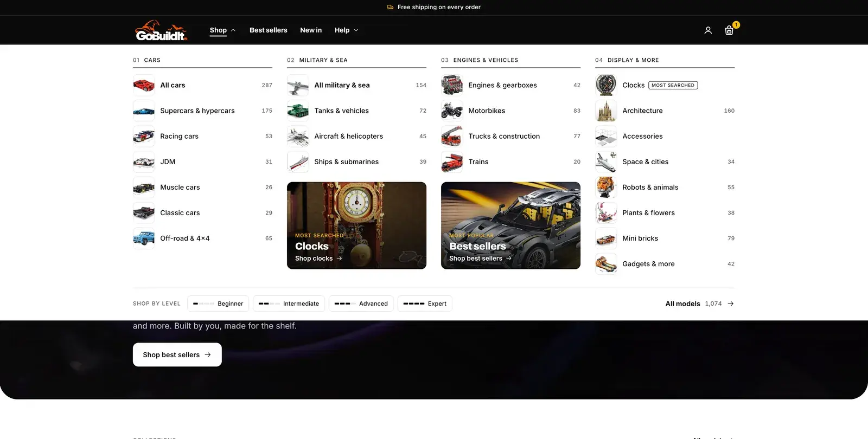Click the green tank icon for Tanks & vehicles

coord(298,111)
